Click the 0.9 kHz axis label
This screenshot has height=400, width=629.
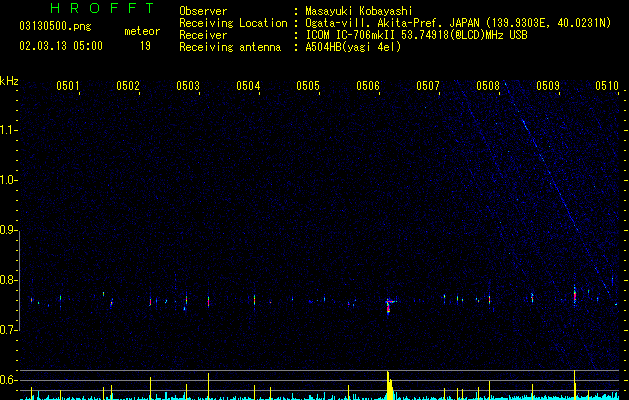tap(8, 230)
